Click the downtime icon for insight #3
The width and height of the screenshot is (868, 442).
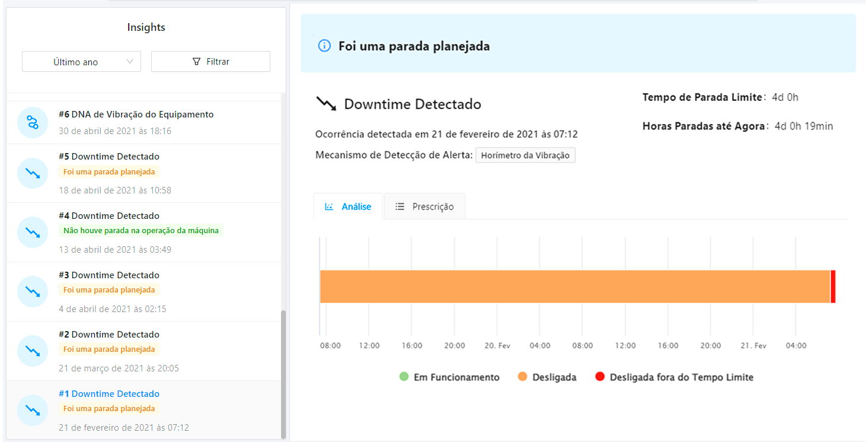[x=33, y=292]
